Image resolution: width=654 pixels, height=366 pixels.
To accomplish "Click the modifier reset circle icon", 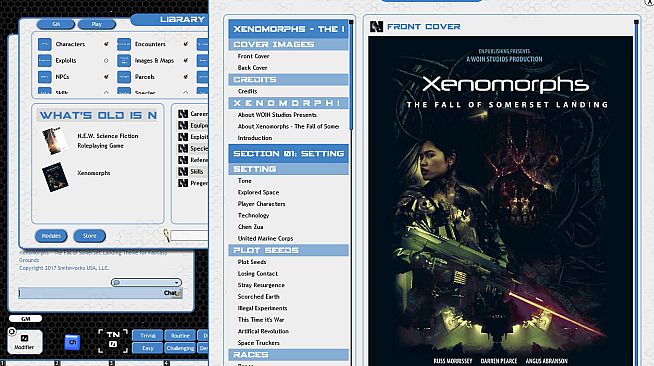I will tap(12, 331).
